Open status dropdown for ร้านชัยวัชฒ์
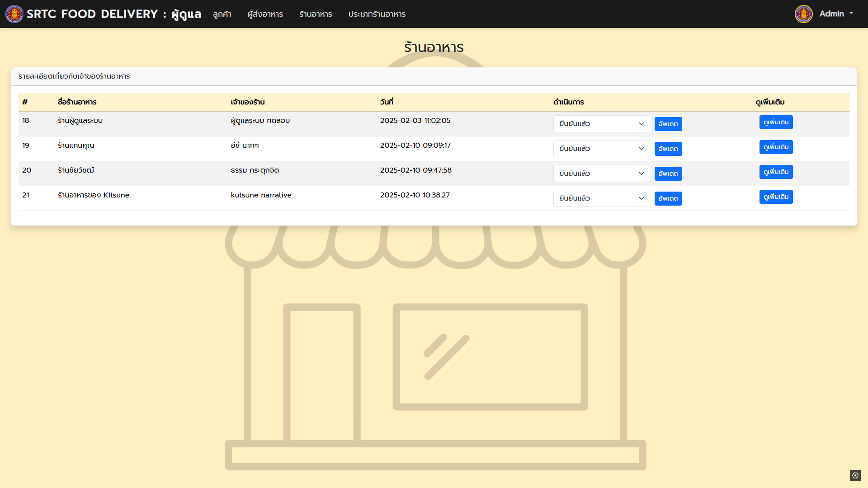Screen dimensions: 868x488 (x=601, y=174)
